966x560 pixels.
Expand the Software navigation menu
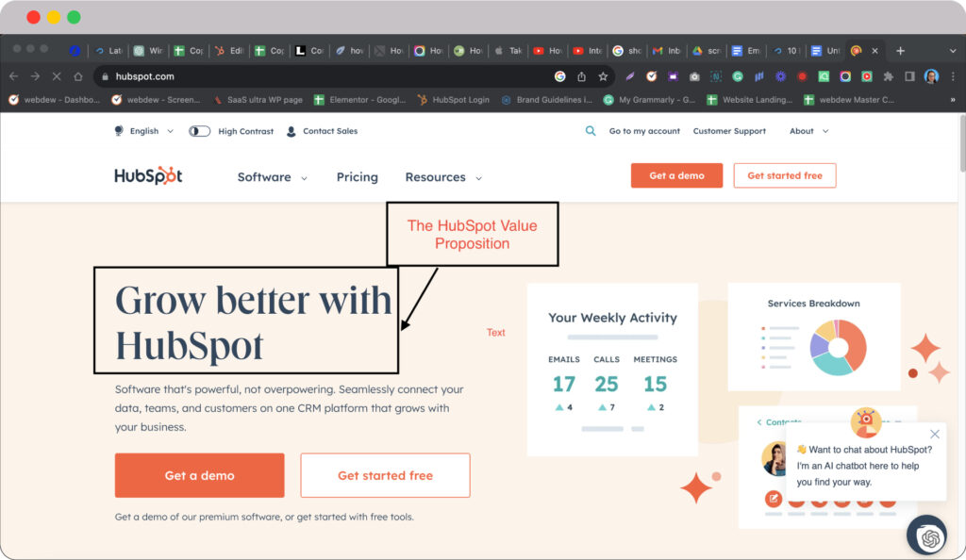(x=272, y=177)
